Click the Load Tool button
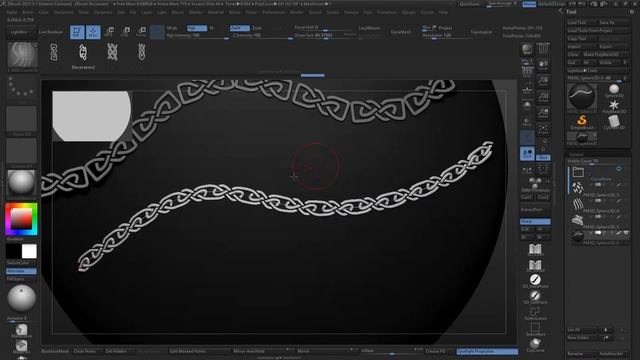The width and height of the screenshot is (640, 360). coord(581,22)
